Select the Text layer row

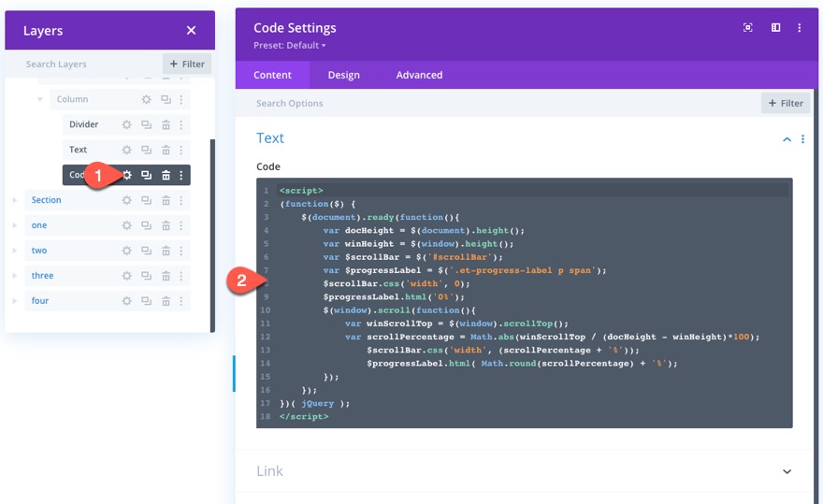point(126,150)
